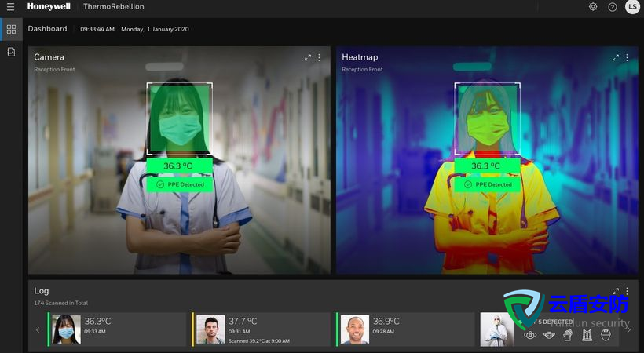Click the Honeywell logo
Screen dimensions: 644x353
pos(49,7)
